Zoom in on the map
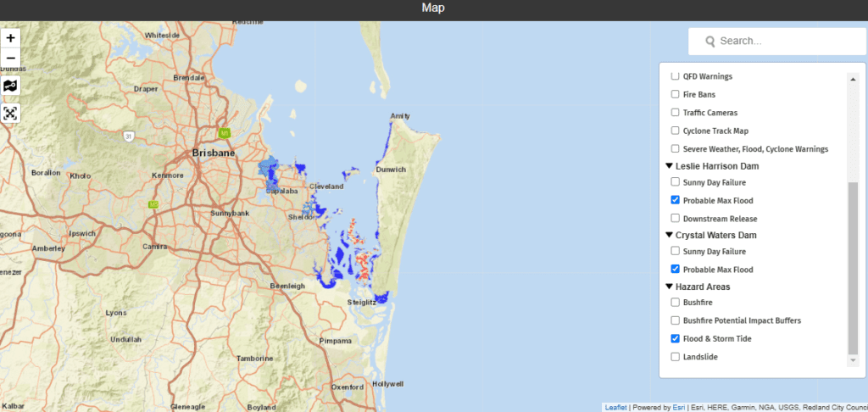868x412 pixels. pyautogui.click(x=11, y=38)
